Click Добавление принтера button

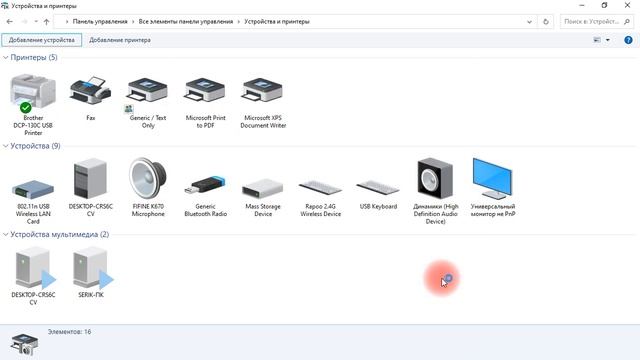[120, 40]
